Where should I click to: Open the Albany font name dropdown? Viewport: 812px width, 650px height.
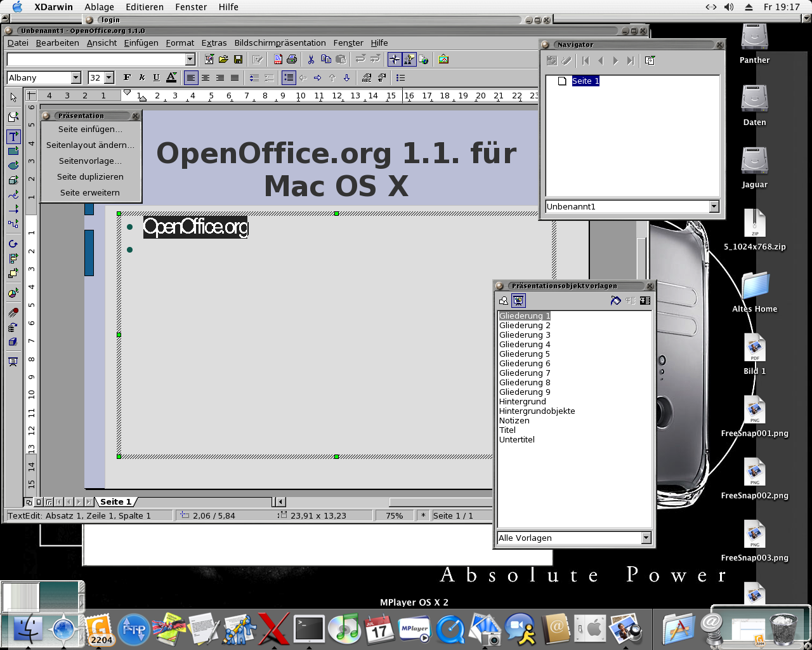click(76, 77)
